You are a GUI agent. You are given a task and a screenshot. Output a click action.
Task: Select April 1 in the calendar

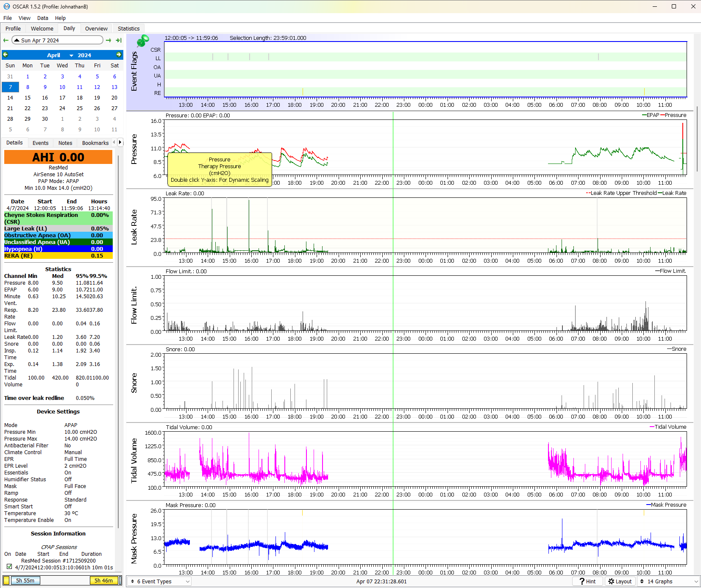[28, 76]
